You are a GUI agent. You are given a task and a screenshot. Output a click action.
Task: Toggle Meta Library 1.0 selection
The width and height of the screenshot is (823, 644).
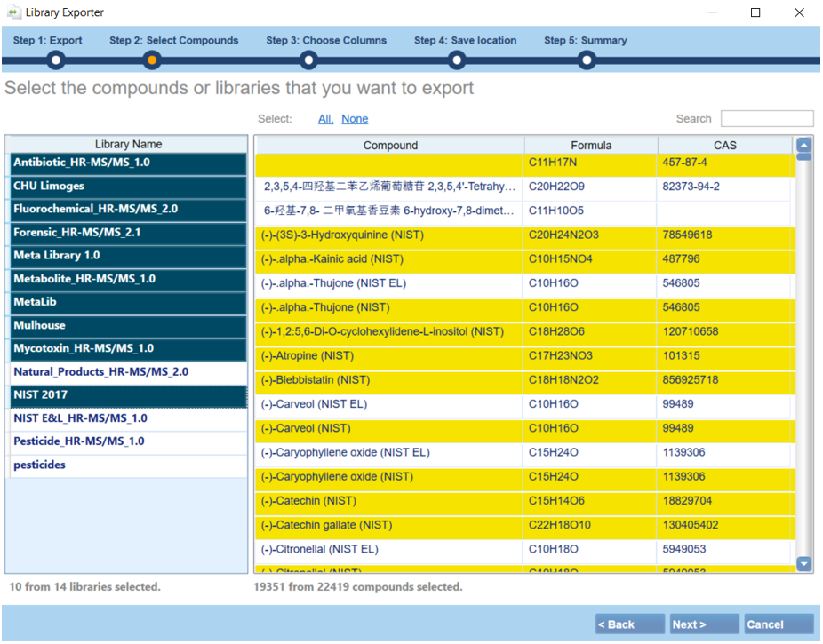click(128, 257)
